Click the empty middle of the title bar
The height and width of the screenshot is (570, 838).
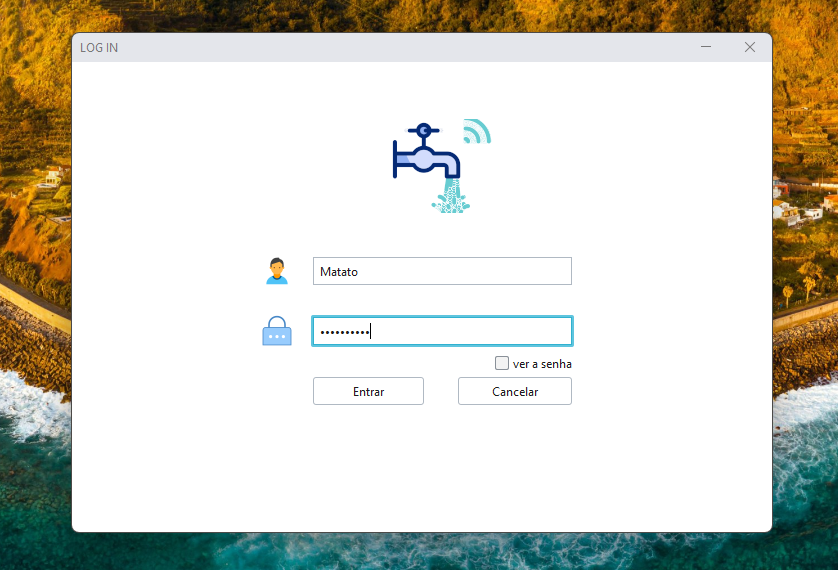tap(400, 48)
